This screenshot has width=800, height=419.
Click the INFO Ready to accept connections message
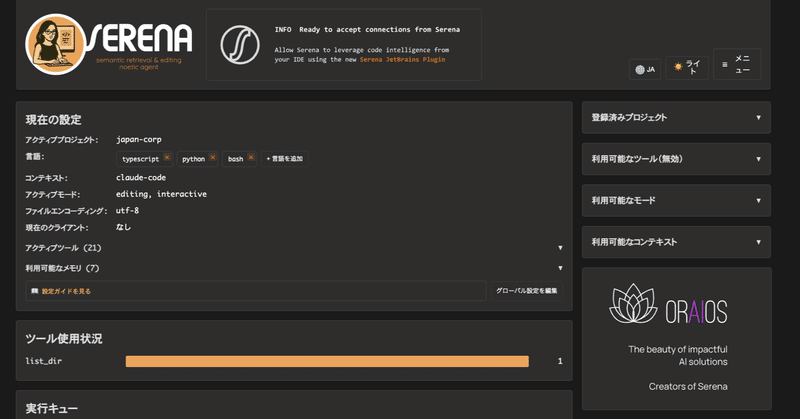point(367,30)
